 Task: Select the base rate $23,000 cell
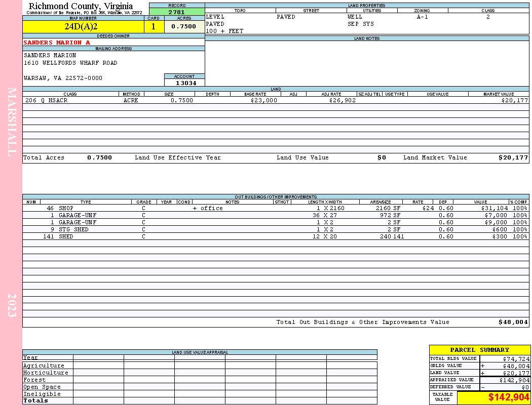(x=263, y=100)
